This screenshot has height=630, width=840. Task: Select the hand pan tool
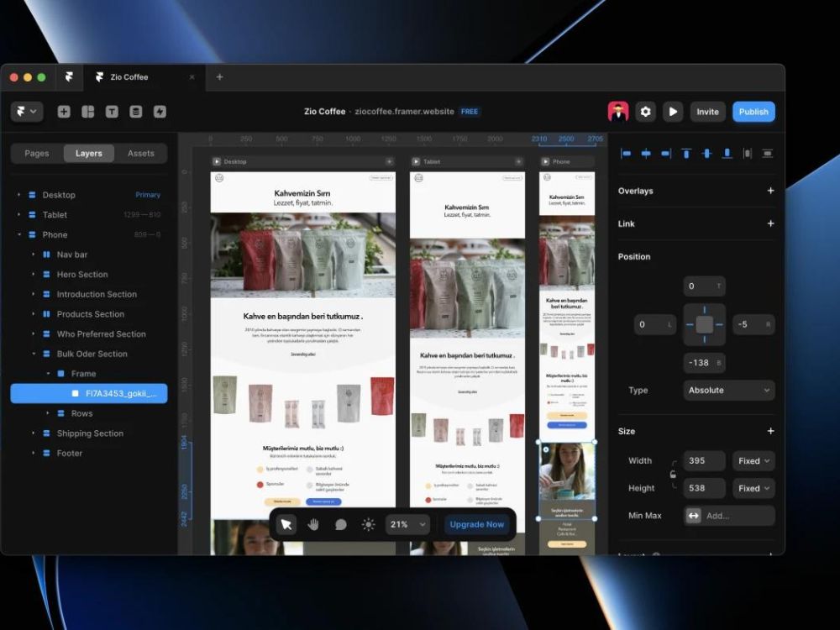(313, 524)
